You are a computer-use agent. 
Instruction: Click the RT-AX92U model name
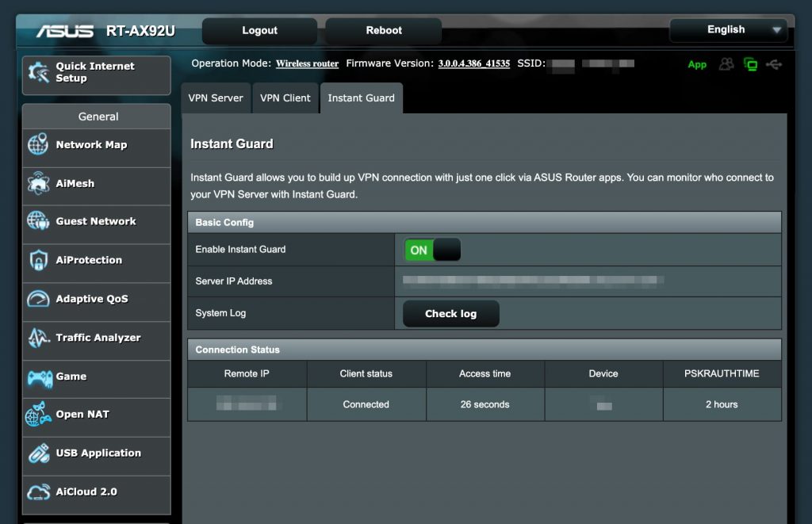click(x=140, y=31)
